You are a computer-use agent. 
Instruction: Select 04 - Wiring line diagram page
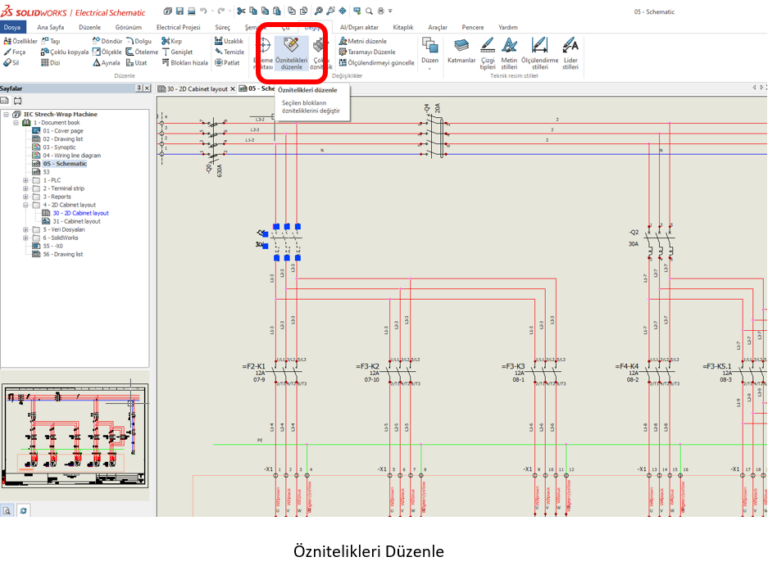point(71,155)
